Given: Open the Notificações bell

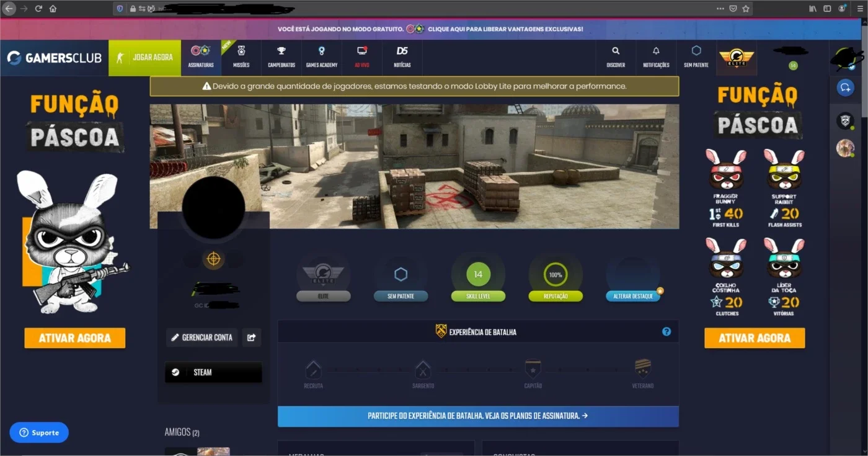Looking at the screenshot, I should coord(656,58).
